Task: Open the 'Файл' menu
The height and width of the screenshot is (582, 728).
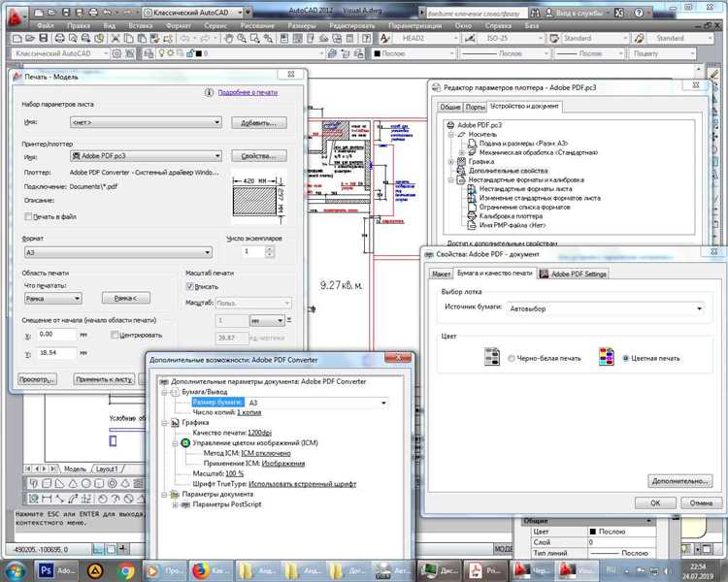Action: coord(45,25)
